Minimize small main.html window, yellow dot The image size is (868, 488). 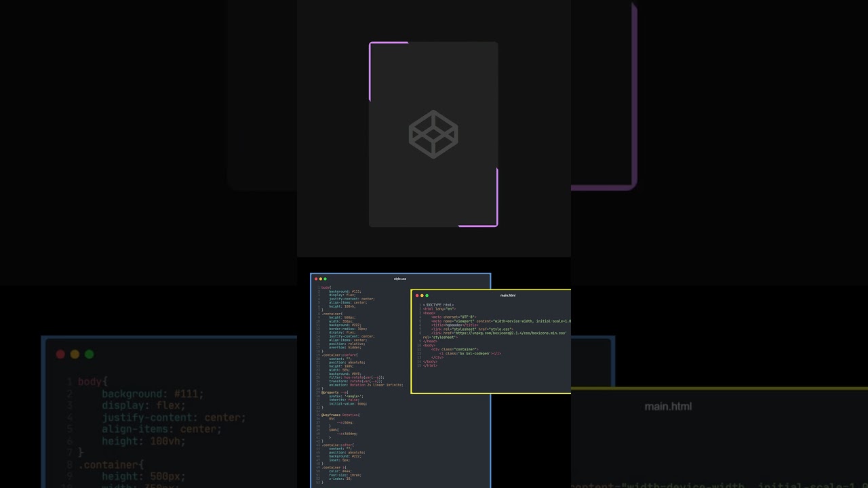click(x=422, y=296)
